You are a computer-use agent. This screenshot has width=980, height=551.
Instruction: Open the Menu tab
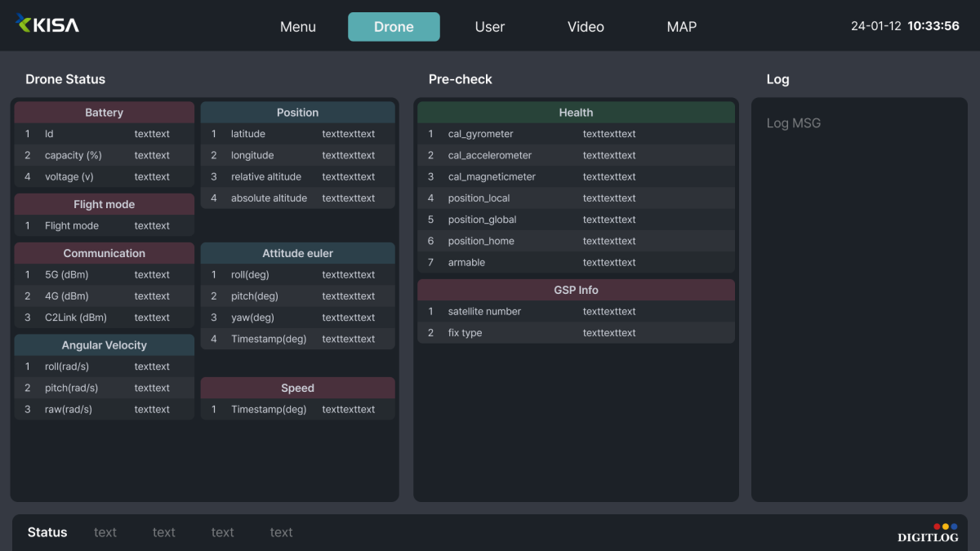(297, 27)
